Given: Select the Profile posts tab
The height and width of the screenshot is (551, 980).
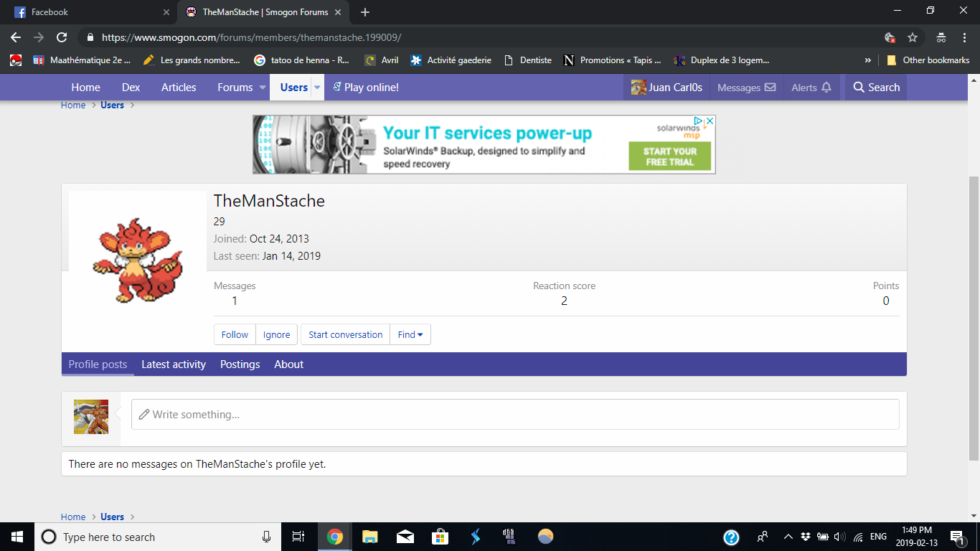Looking at the screenshot, I should 98,364.
